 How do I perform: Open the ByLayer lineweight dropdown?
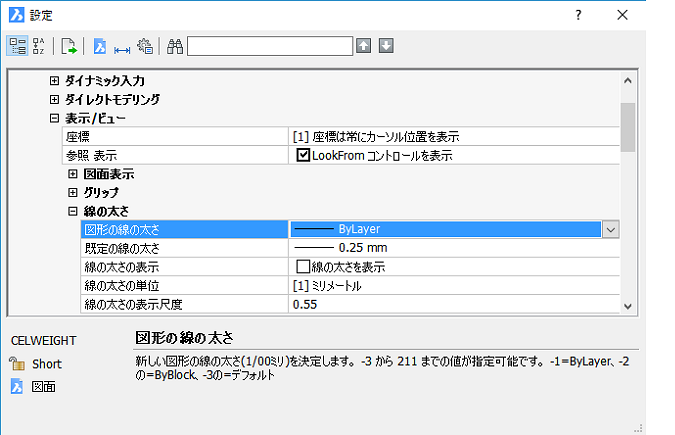[x=610, y=229]
